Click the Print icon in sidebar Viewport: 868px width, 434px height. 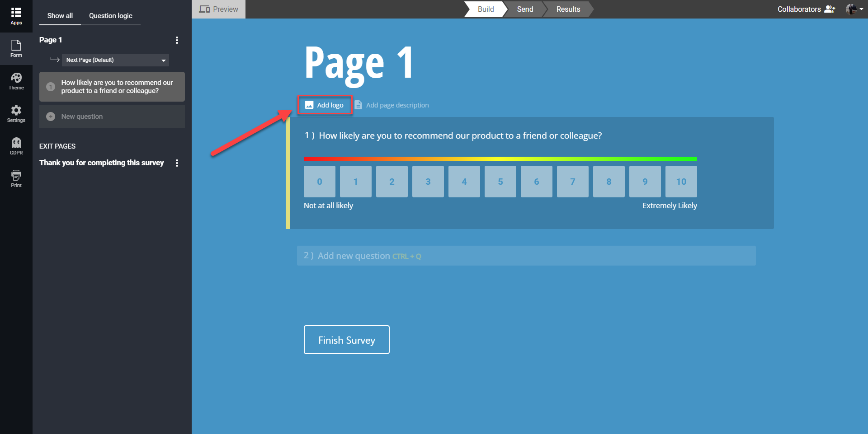pos(16,175)
